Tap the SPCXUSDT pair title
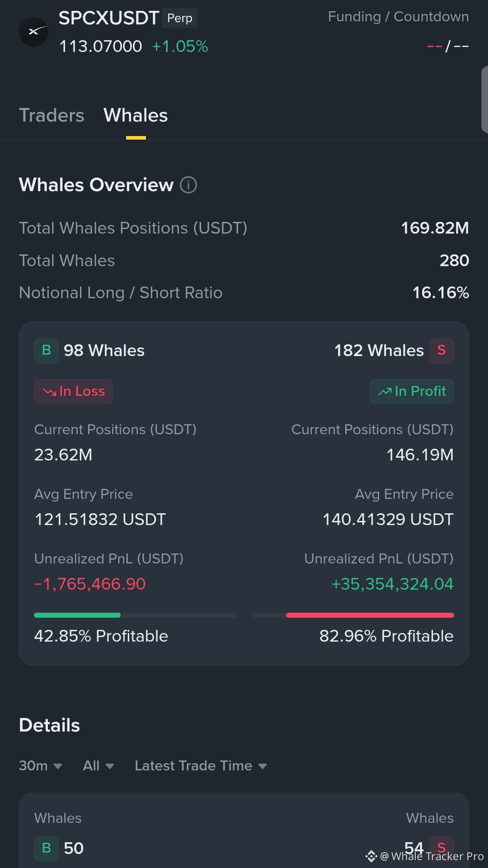 108,18
